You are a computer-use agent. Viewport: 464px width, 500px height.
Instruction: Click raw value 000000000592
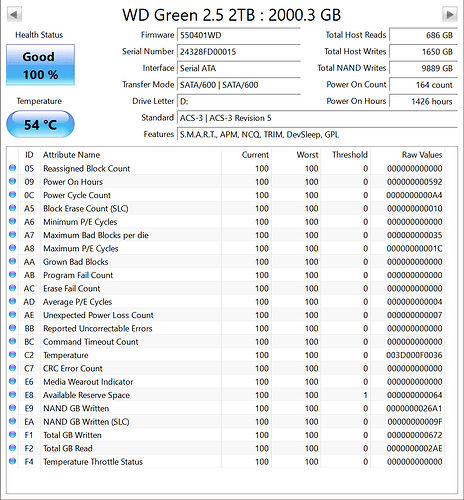click(415, 182)
